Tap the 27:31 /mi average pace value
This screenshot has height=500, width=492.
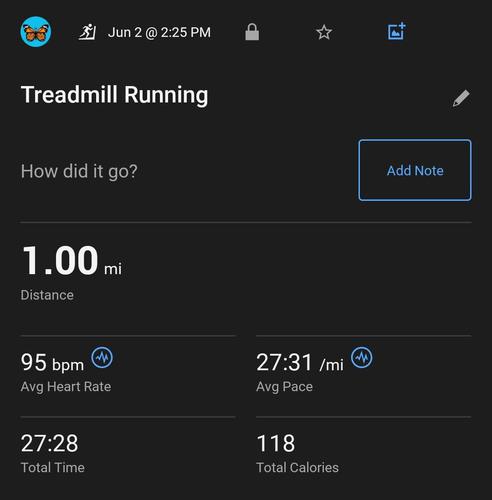[300, 362]
